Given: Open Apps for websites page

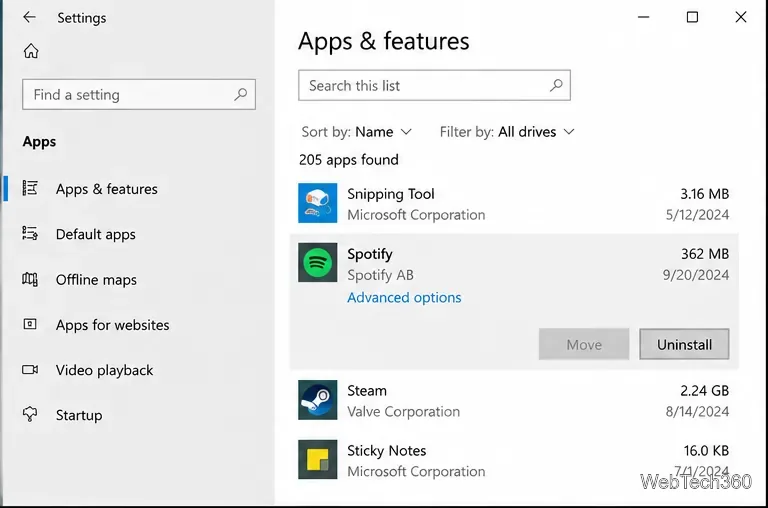Looking at the screenshot, I should coord(112,325).
